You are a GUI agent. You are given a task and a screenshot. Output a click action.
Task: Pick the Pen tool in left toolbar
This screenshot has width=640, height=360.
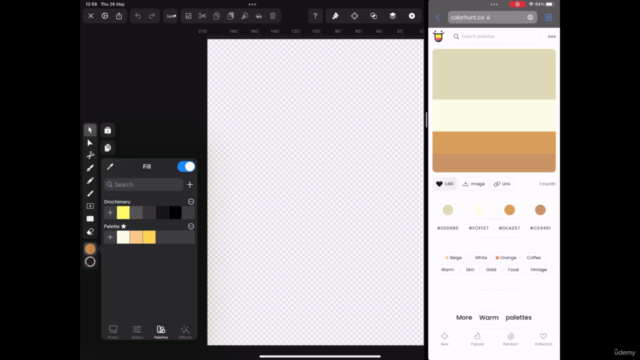tap(90, 168)
